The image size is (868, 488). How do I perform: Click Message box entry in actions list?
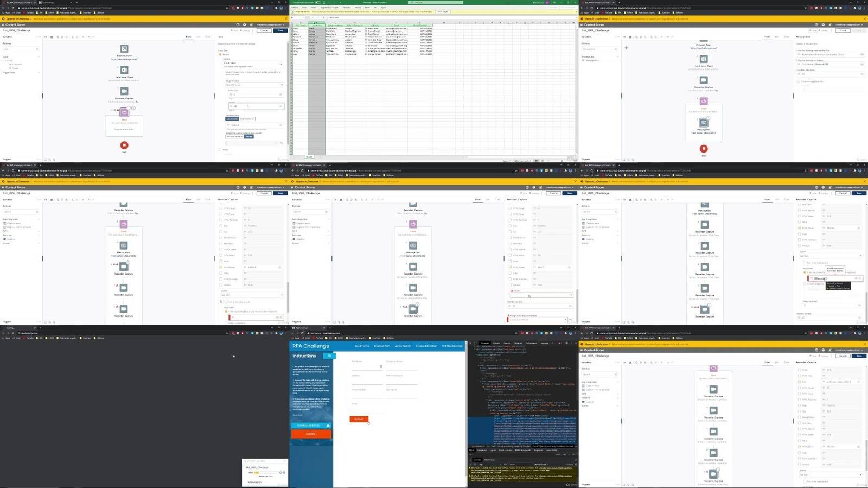591,60
